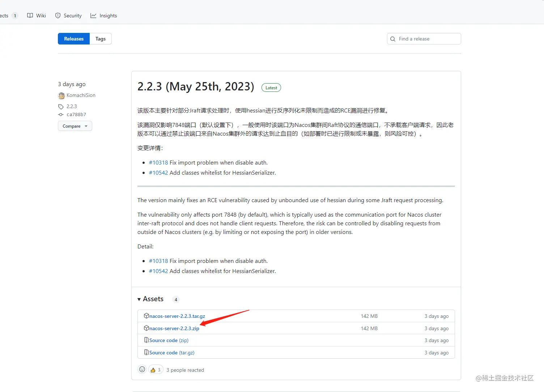Viewport: 544px width, 392px height.
Task: Collapse the Assets section
Action: 150,299
